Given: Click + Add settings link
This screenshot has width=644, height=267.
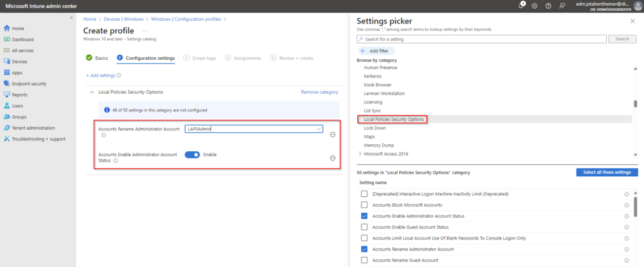Looking at the screenshot, I should (101, 76).
